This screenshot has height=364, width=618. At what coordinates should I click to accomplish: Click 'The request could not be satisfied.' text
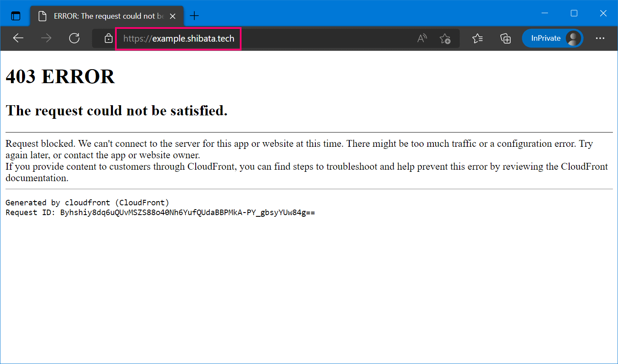click(x=117, y=111)
